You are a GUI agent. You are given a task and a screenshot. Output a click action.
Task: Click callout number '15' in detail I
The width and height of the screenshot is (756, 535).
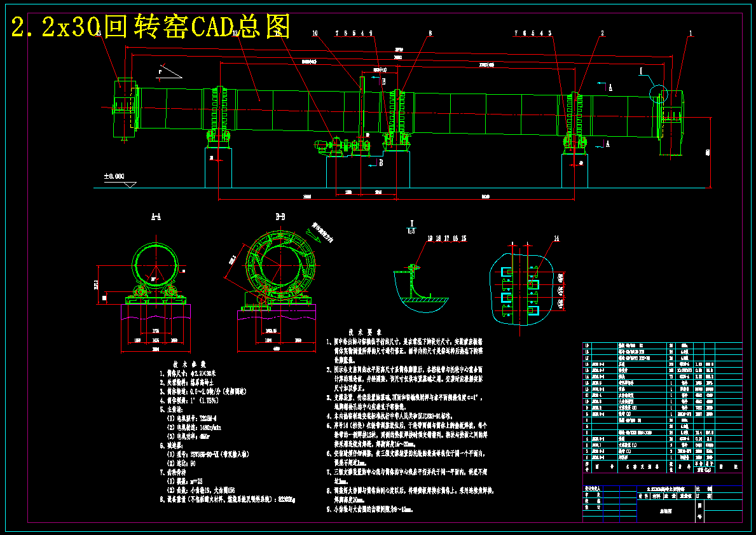[x=464, y=239]
